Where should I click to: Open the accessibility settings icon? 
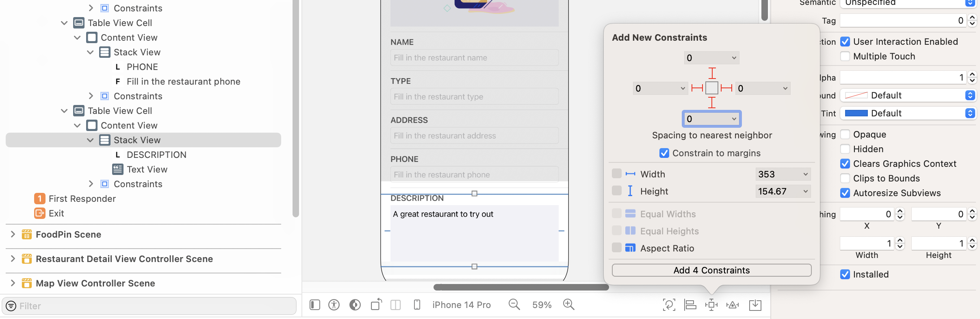334,305
